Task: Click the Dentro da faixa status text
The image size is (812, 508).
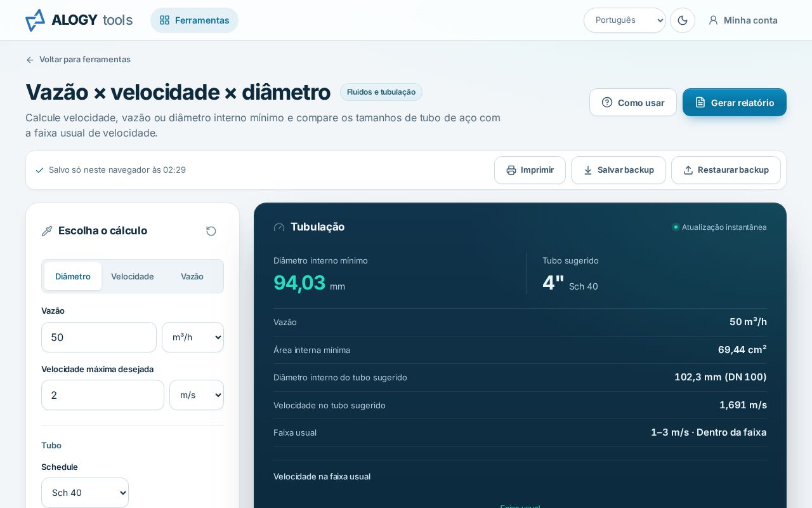Action: coord(731,432)
